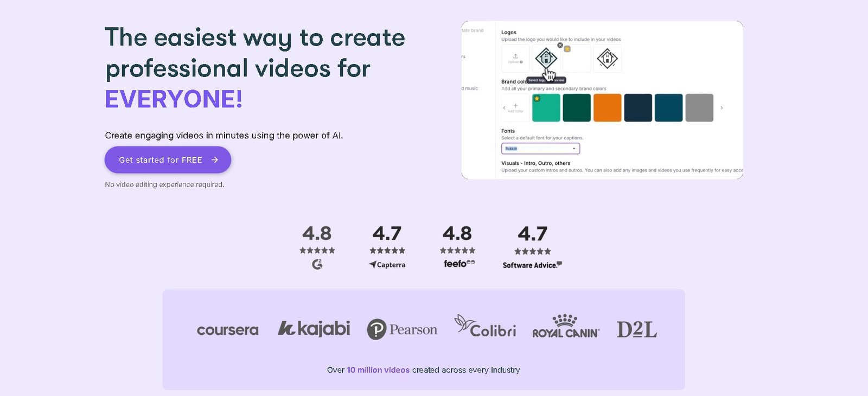This screenshot has width=868, height=396.
Task: Click the Get started for FREE button
Action: click(168, 160)
